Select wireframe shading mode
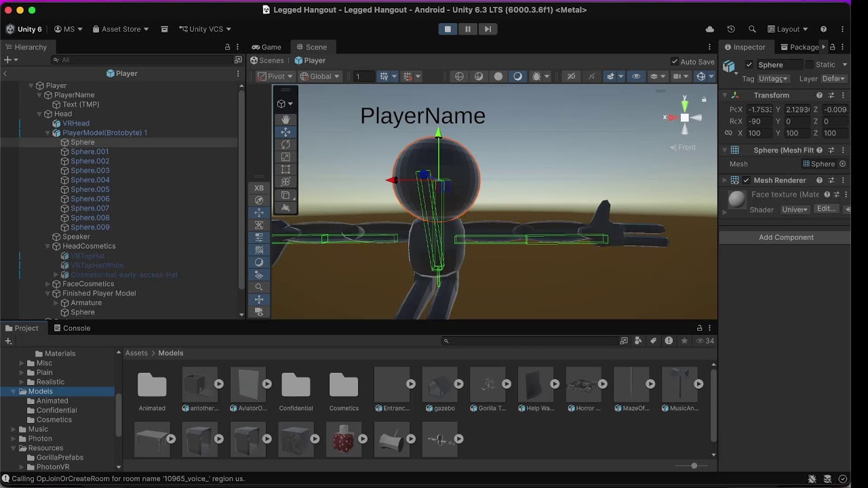 tap(459, 77)
